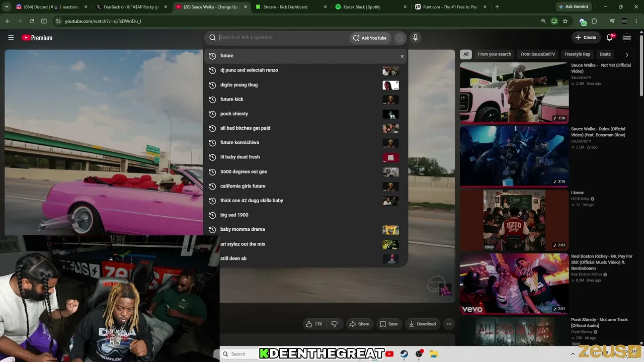This screenshot has width=644, height=362.
Task: Open the YouTube account avatar menu
Action: click(x=627, y=38)
